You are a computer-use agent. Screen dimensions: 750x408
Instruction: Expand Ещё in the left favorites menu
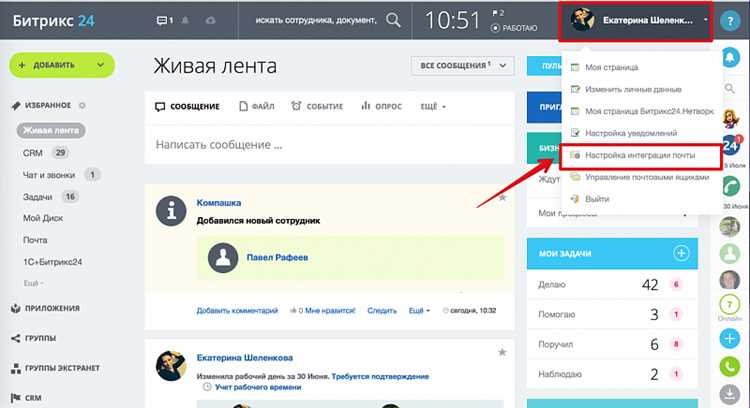tap(33, 283)
